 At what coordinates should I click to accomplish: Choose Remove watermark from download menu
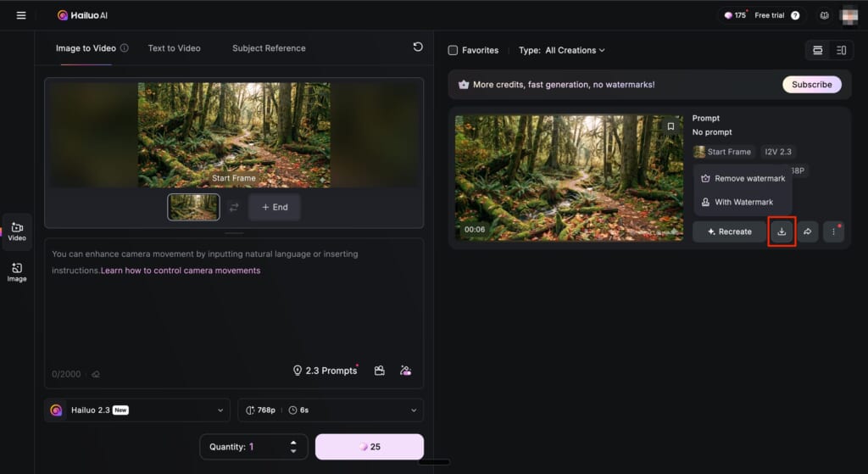click(743, 179)
